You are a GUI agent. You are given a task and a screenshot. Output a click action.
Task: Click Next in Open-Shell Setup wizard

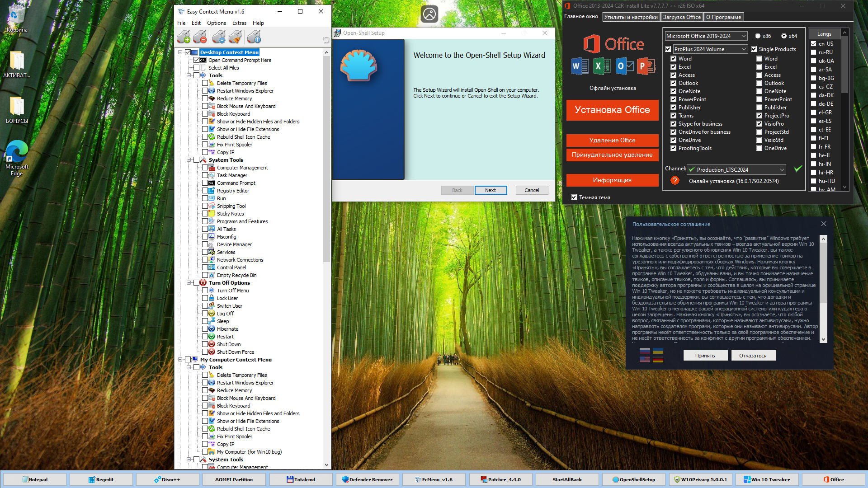(491, 190)
